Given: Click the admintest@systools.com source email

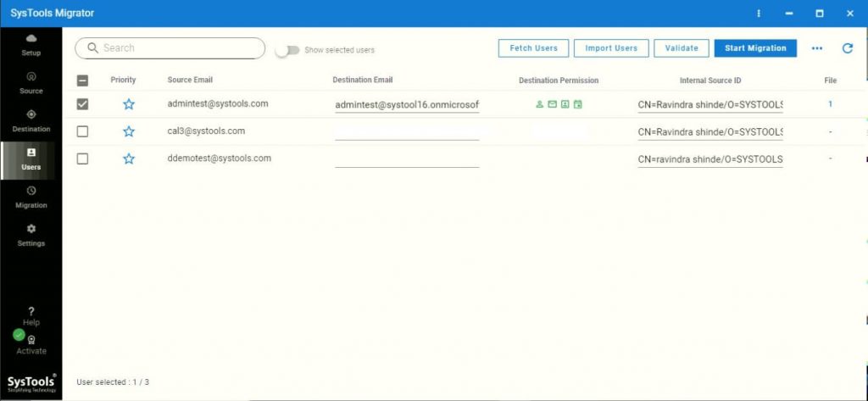Looking at the screenshot, I should (218, 103).
